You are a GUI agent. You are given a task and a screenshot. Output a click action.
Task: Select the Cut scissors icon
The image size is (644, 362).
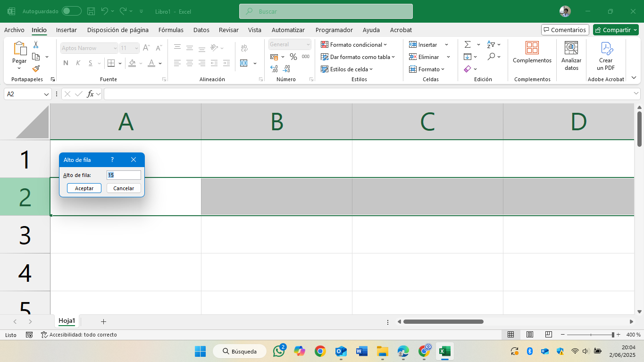click(x=36, y=44)
